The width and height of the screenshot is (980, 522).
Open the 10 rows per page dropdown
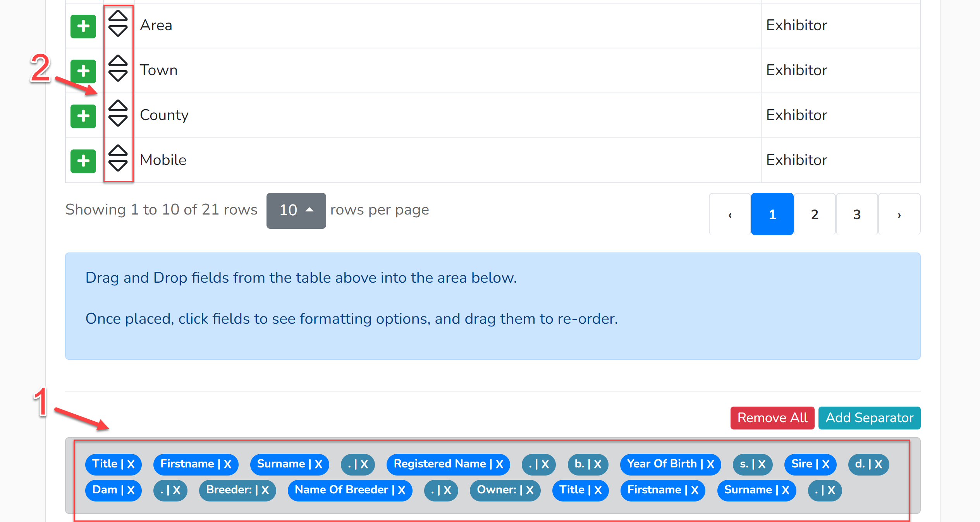pos(296,211)
